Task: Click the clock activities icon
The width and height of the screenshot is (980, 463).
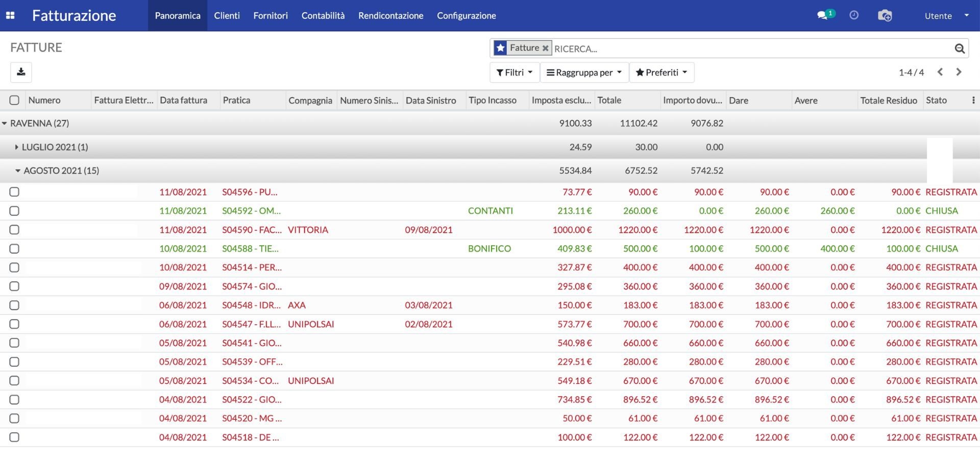Action: click(854, 15)
